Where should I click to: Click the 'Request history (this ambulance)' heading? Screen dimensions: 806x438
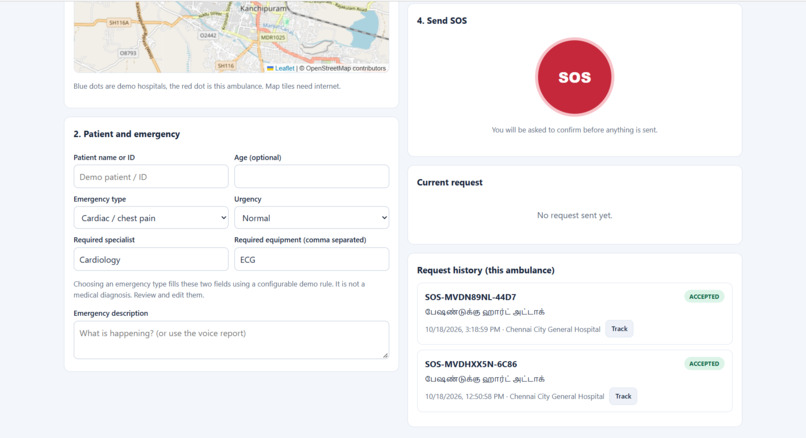click(x=486, y=270)
